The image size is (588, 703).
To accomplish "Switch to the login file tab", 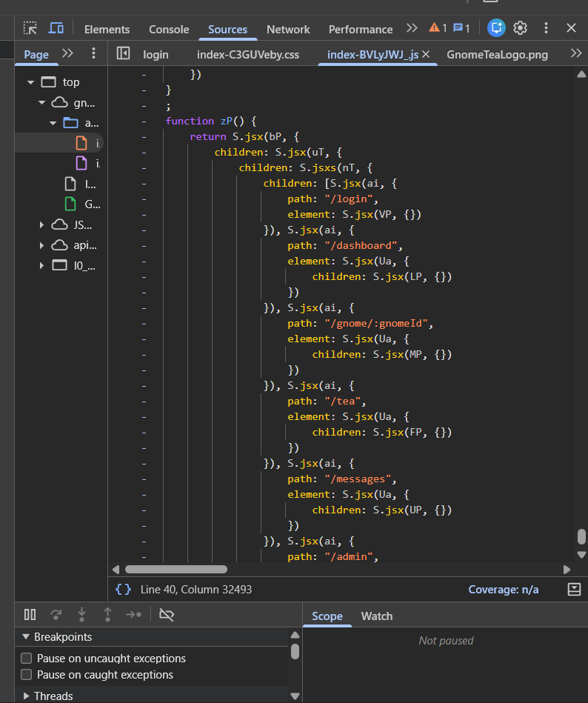I will click(x=156, y=55).
